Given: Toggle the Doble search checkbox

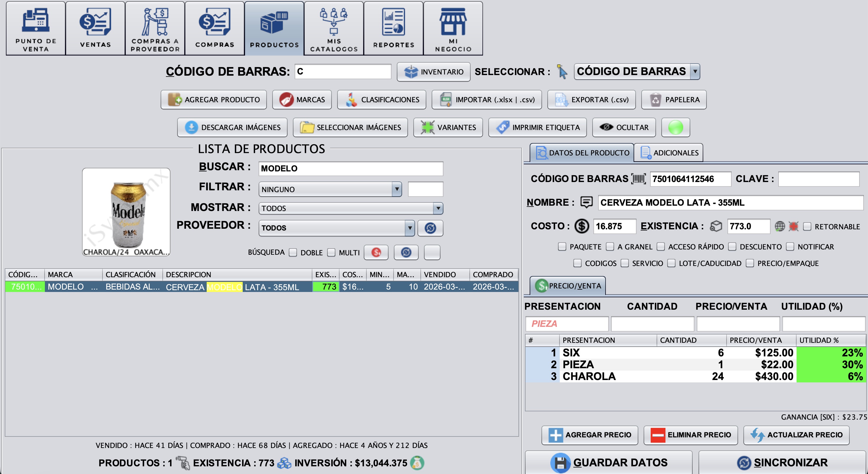Looking at the screenshot, I should click(293, 252).
